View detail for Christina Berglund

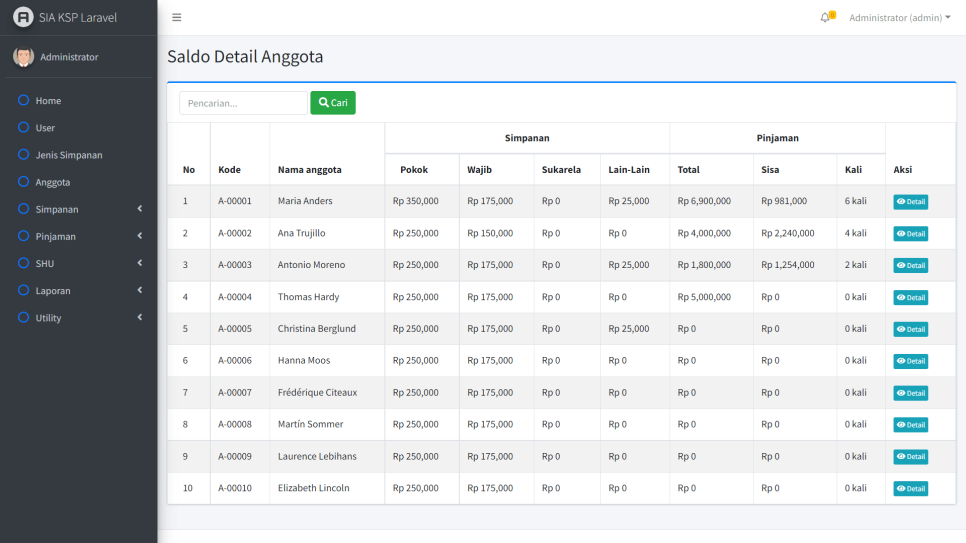point(911,329)
